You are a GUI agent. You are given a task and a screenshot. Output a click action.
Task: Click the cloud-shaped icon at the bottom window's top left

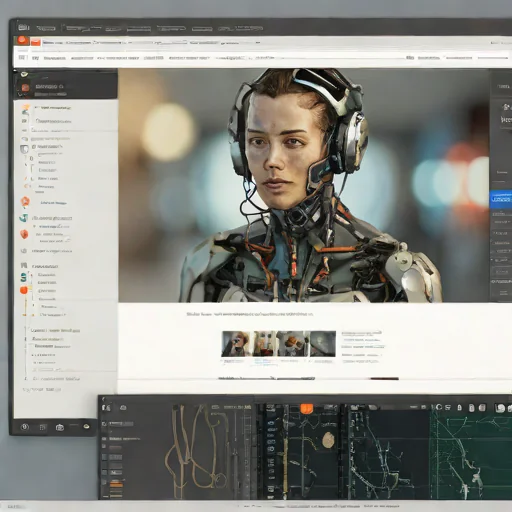click(123, 407)
